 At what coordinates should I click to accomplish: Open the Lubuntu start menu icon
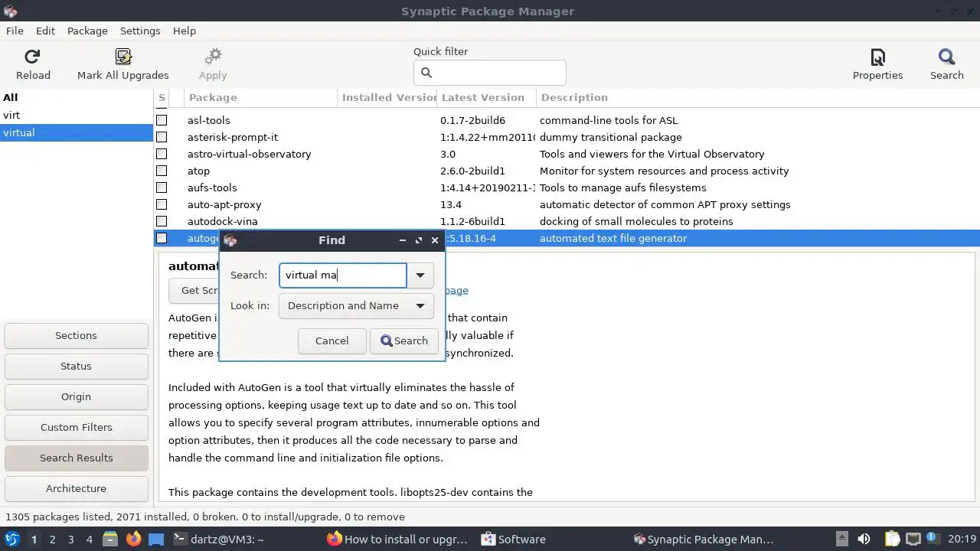12,540
